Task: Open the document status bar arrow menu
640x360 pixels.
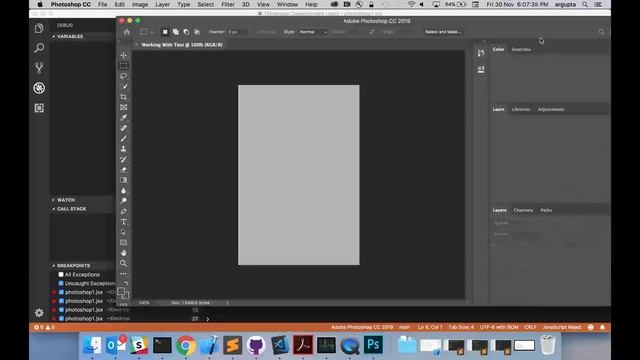Action: [x=227, y=303]
